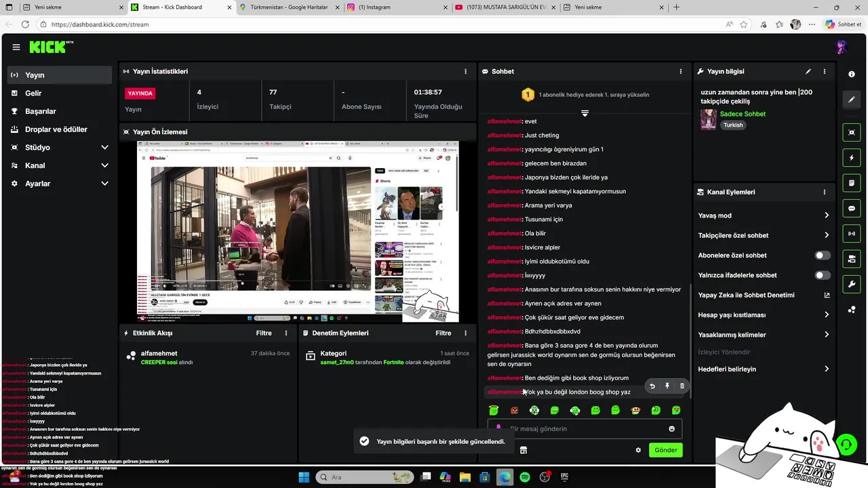Image resolution: width=868 pixels, height=488 pixels.
Task: Click the clip capture icon in right sidebar
Action: pyautogui.click(x=852, y=132)
